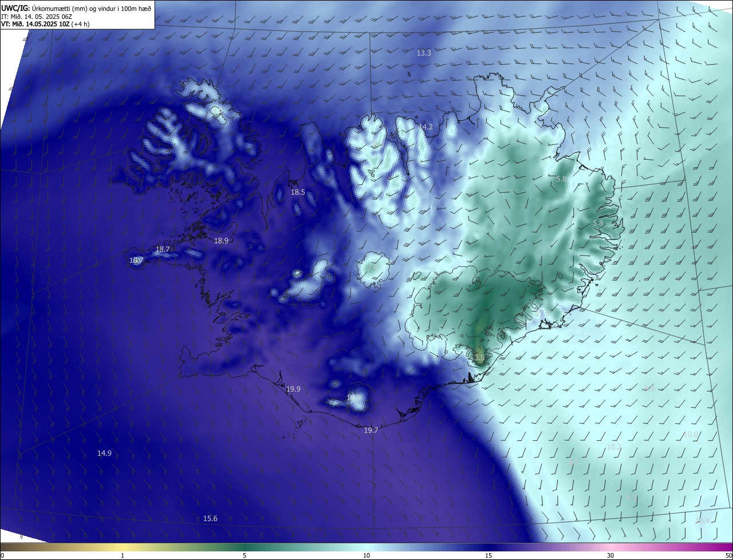Viewport: 733px width, 560px height.
Task: Click the 3.5 value on glacier
Action: point(479,358)
